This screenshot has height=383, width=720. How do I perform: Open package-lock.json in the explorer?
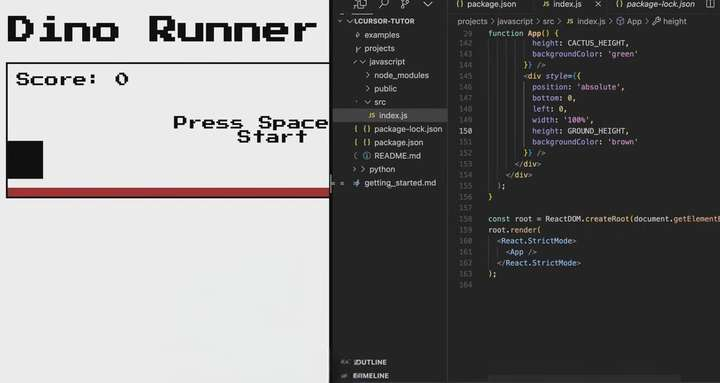point(408,129)
